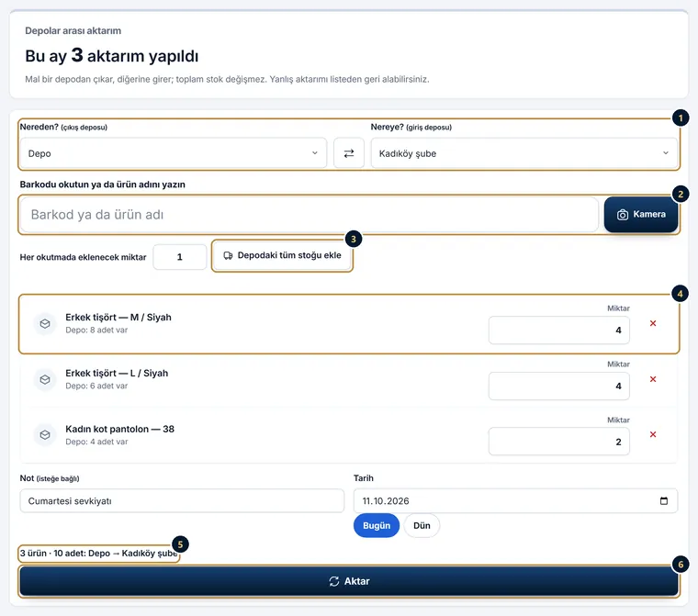This screenshot has height=616, width=698.
Task: Select Dün date shortcut
Action: click(x=422, y=526)
